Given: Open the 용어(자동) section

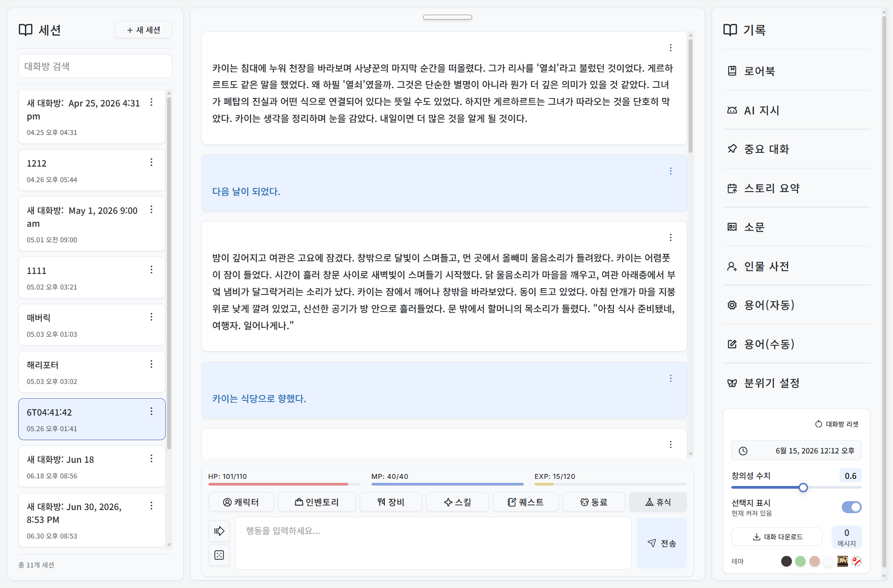Looking at the screenshot, I should [796, 305].
